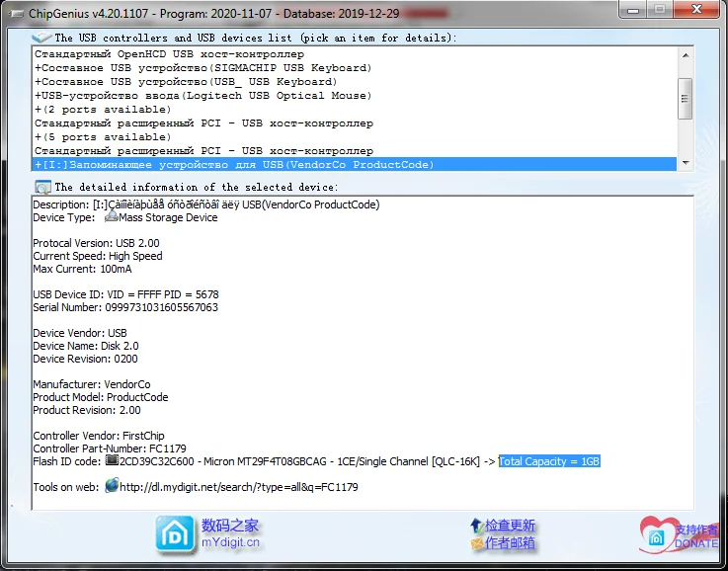
Task: Select the SIGMACHIP USB Keyboard device row
Action: pos(355,68)
